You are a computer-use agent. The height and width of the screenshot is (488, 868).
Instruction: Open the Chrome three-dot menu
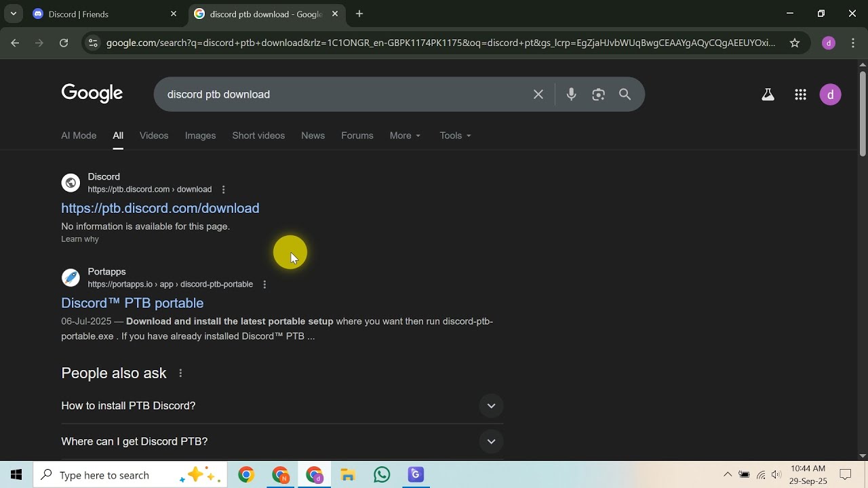point(853,43)
